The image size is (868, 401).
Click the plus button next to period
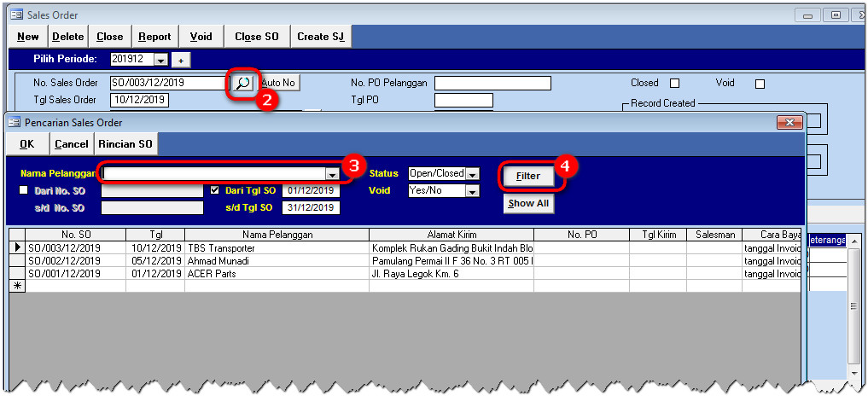(180, 59)
